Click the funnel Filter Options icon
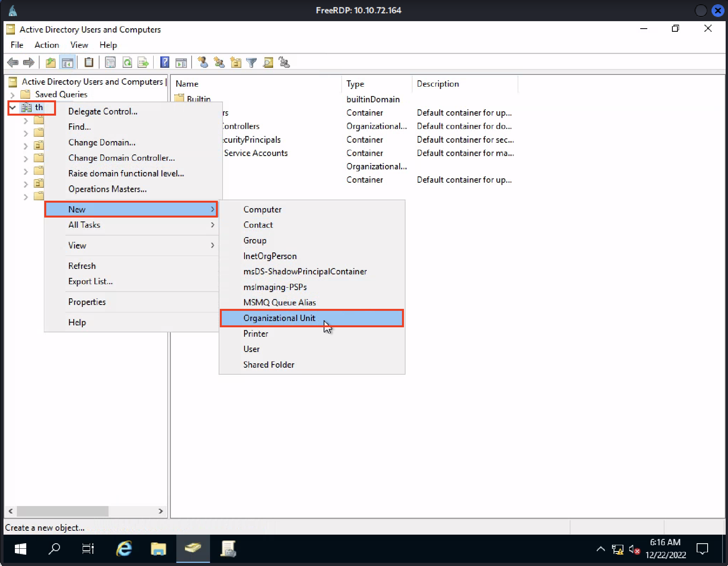This screenshot has height=566, width=728. [x=252, y=62]
